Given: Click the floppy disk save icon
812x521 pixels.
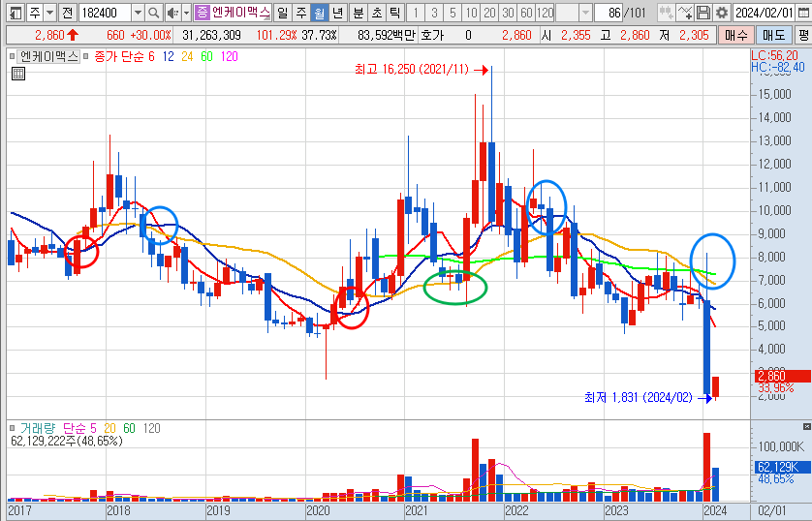Looking at the screenshot, I should click(x=703, y=13).
